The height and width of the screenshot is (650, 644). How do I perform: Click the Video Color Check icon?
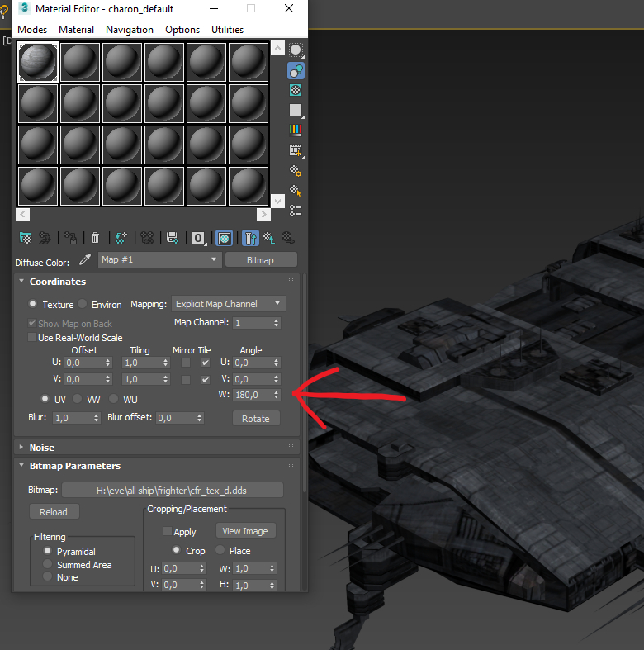click(x=296, y=130)
